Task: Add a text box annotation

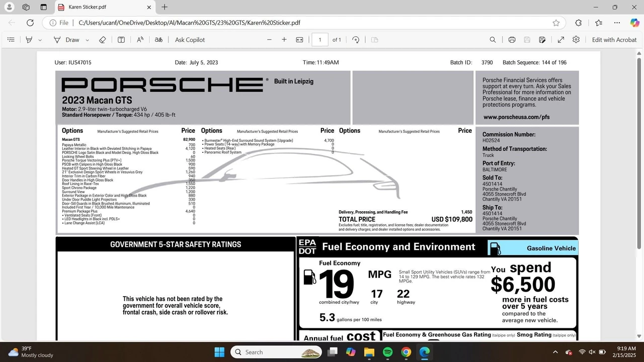Action: tap(121, 40)
